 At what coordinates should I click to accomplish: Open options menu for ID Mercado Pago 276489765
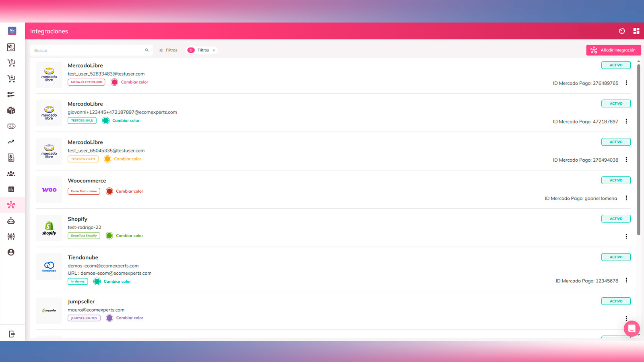click(x=626, y=83)
